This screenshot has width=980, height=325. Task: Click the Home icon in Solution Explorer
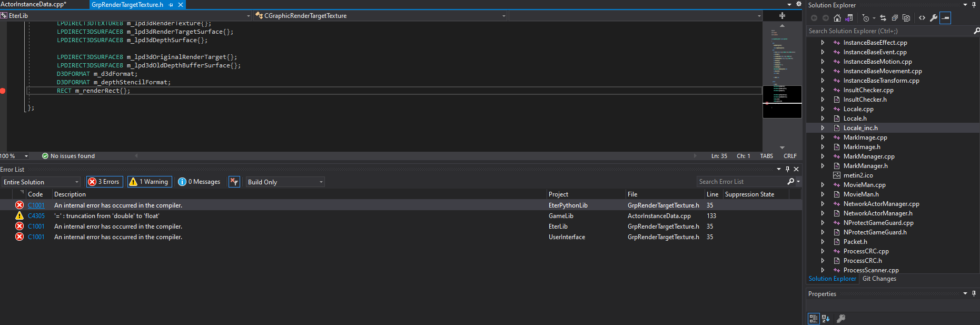click(837, 18)
